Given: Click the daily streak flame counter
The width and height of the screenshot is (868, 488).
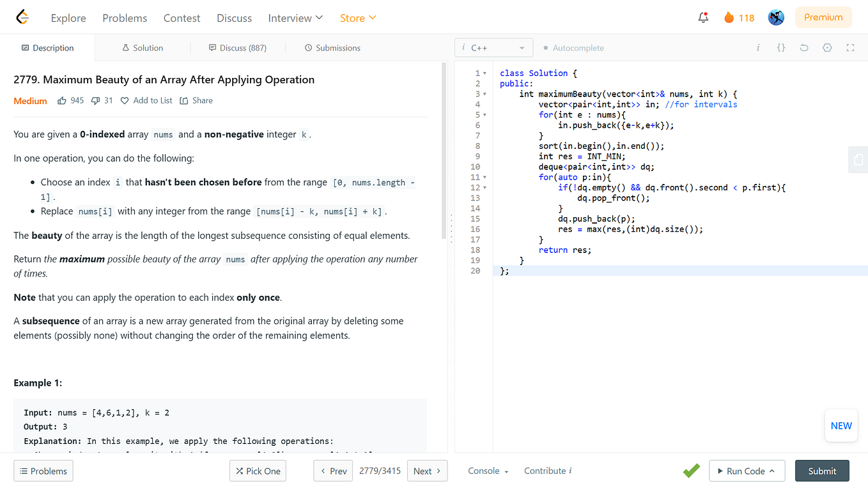Looking at the screenshot, I should 738,17.
